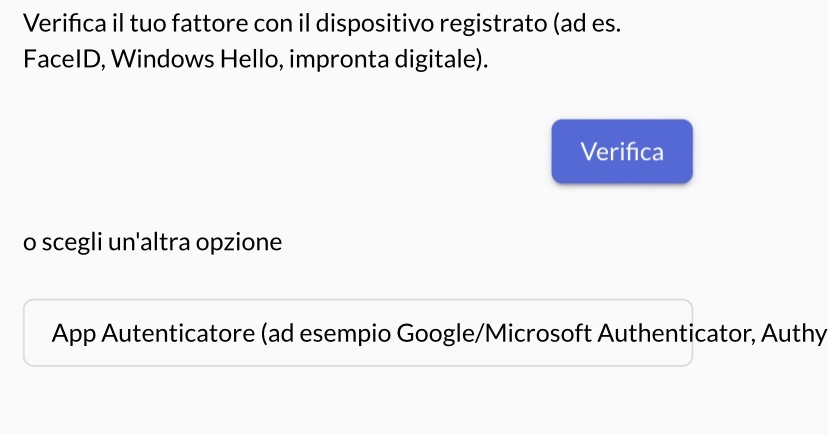The width and height of the screenshot is (828, 435).
Task: Start biometric check with Verifica
Action: pos(621,152)
